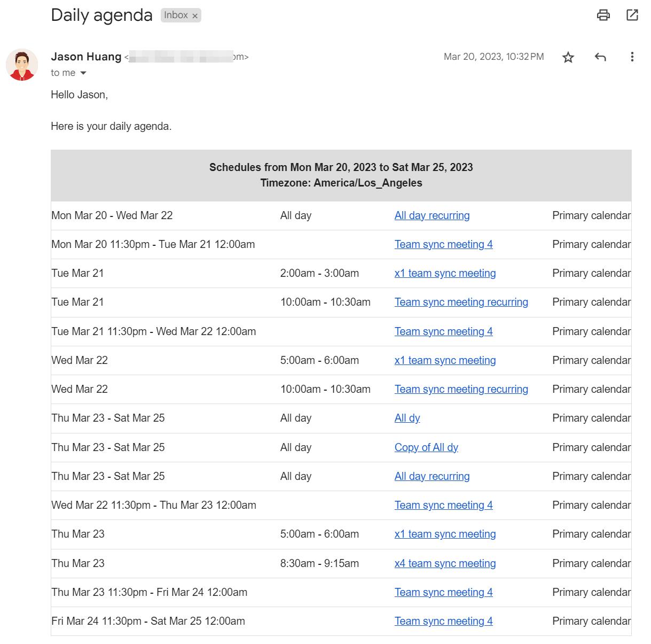Open the More options three-dot menu

tap(633, 57)
